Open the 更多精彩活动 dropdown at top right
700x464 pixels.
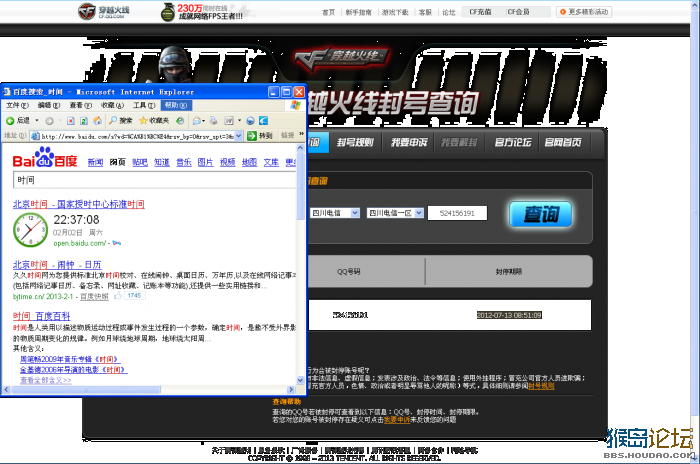click(584, 12)
